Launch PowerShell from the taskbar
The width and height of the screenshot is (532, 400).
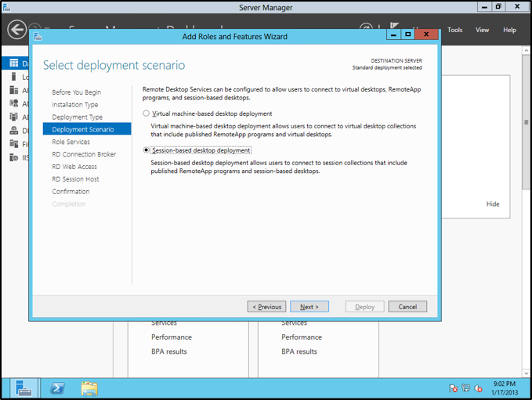pos(57,387)
